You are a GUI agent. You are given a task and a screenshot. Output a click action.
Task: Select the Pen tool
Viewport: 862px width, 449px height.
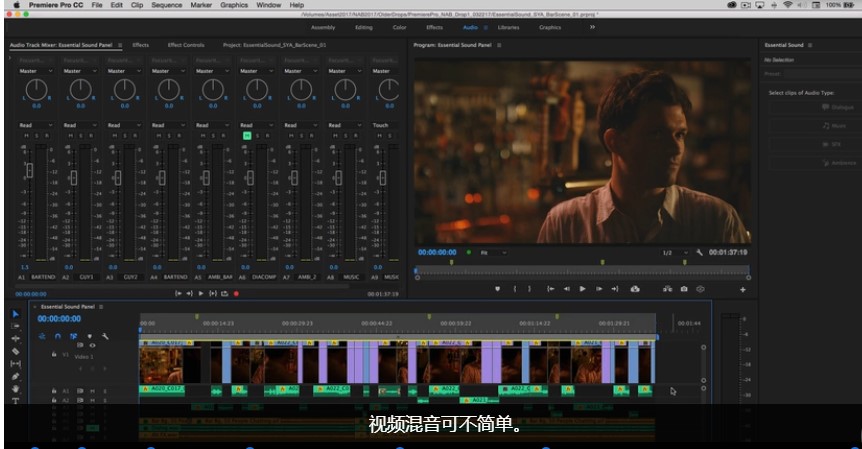(x=15, y=376)
